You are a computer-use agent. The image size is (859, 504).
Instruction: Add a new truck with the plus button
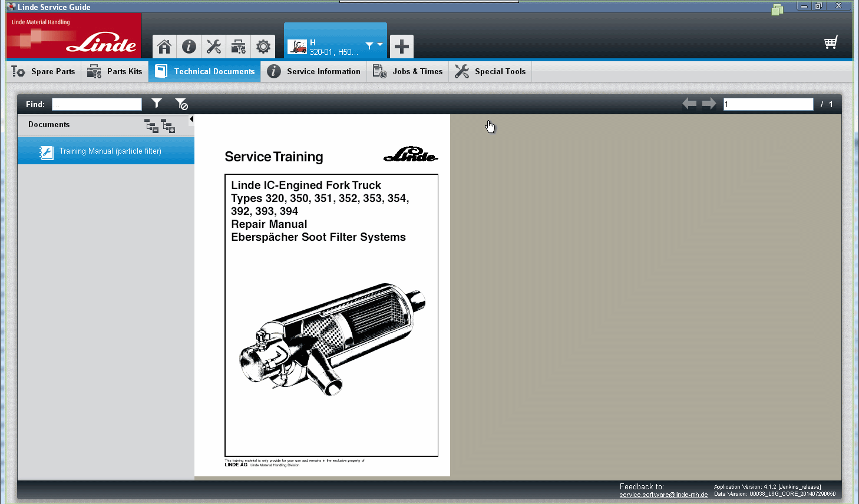[401, 46]
